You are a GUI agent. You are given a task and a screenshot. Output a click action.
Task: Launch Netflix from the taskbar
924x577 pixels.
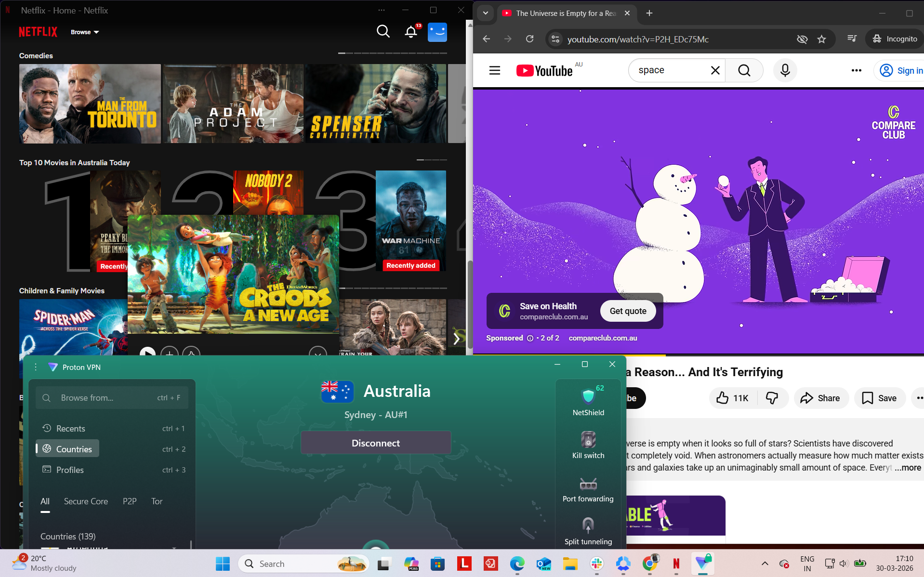(676, 564)
